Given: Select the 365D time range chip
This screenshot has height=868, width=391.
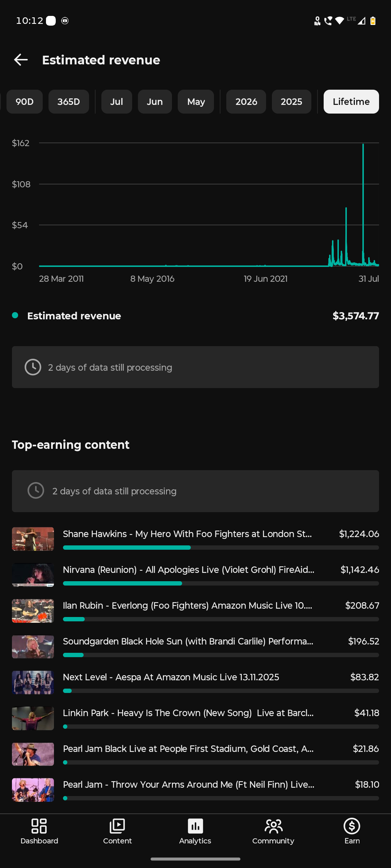Looking at the screenshot, I should coord(69,102).
